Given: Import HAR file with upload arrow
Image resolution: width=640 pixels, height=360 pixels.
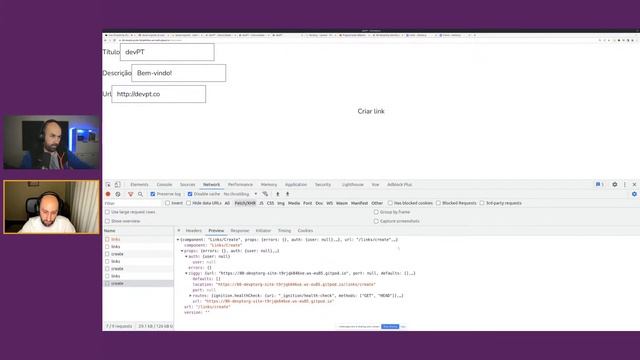Looking at the screenshot, I should [278, 194].
